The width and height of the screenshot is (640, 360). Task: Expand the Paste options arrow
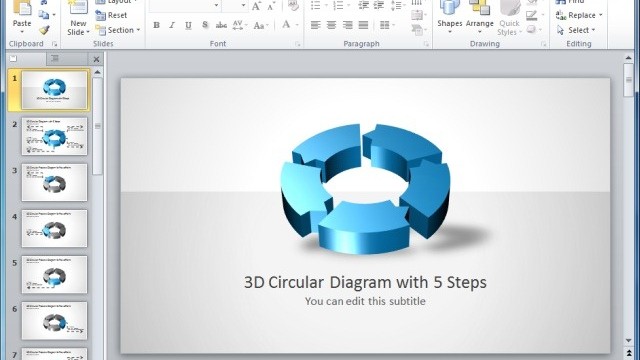[x=22, y=32]
